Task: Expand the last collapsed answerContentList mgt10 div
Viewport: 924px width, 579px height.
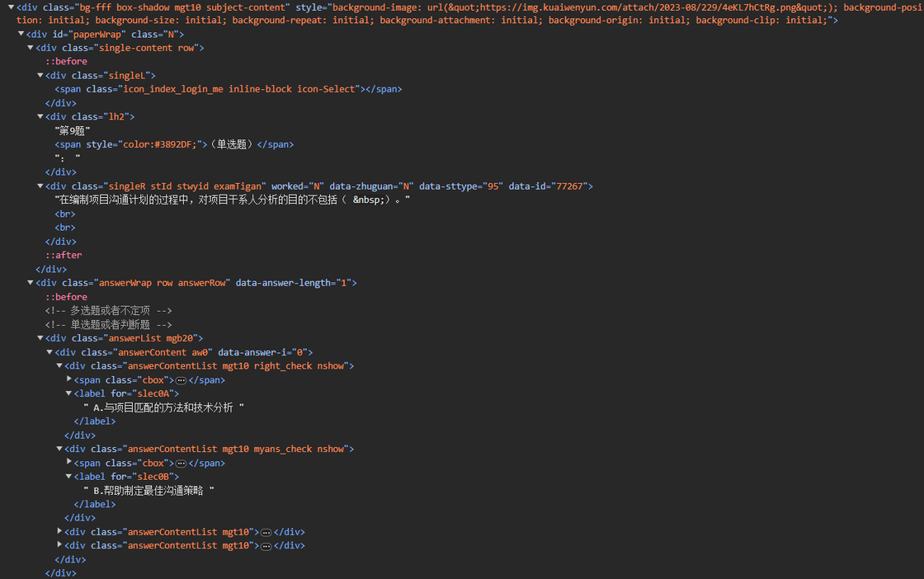Action: (59, 545)
